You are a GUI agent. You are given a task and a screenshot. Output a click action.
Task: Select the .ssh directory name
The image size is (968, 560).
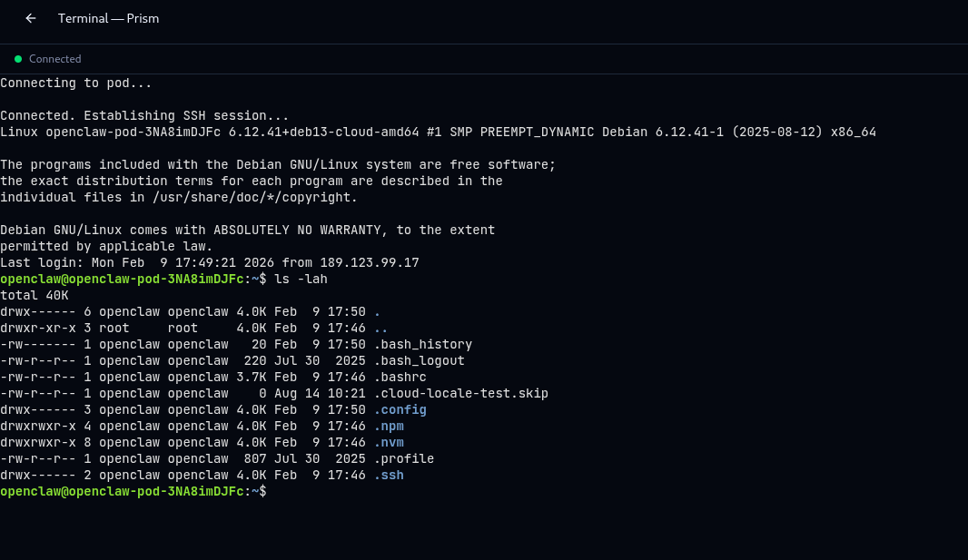click(x=388, y=475)
